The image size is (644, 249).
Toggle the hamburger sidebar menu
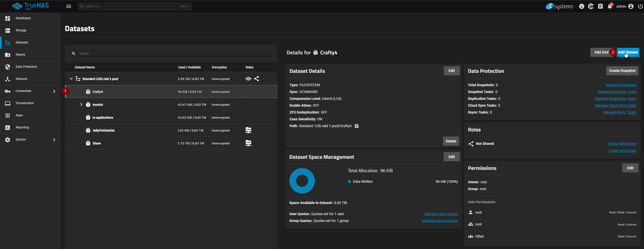coord(69,6)
